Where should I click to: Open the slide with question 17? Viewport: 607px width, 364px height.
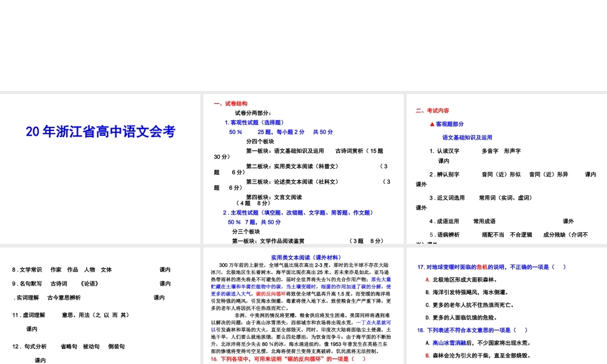point(507,306)
